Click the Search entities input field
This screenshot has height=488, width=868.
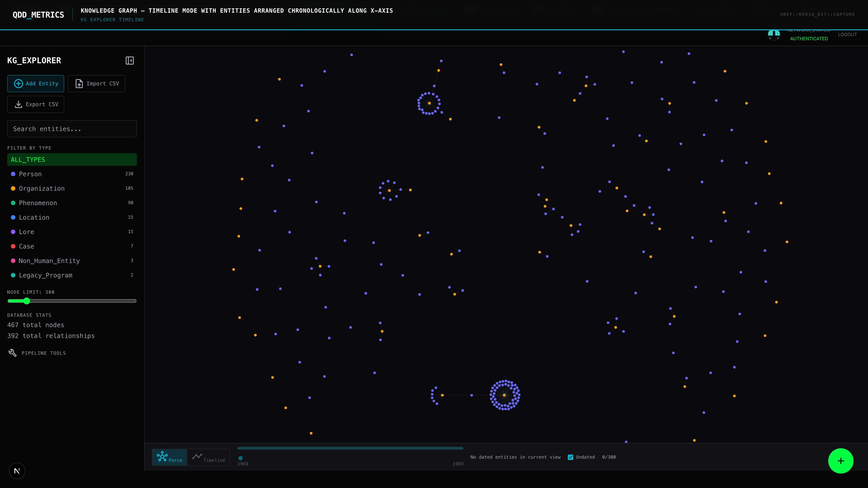(x=72, y=129)
